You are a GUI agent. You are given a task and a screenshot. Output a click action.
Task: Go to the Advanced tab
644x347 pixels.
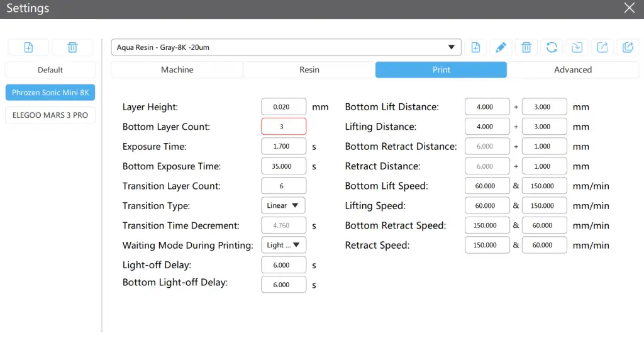[572, 70]
